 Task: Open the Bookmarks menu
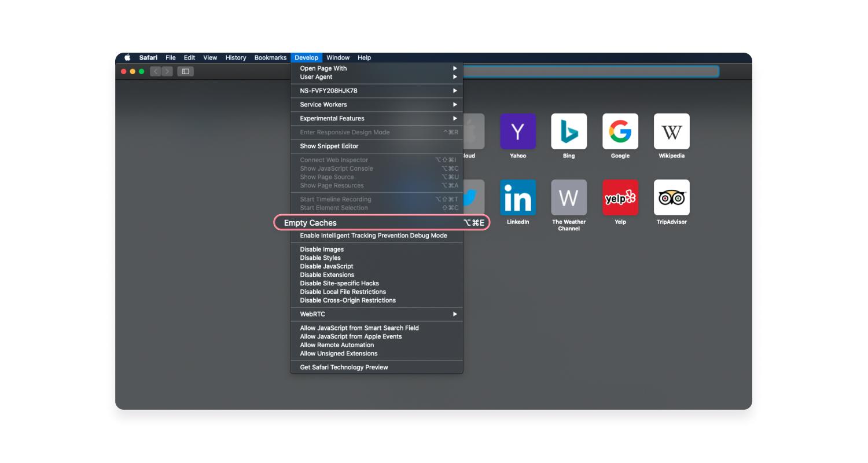(x=270, y=57)
